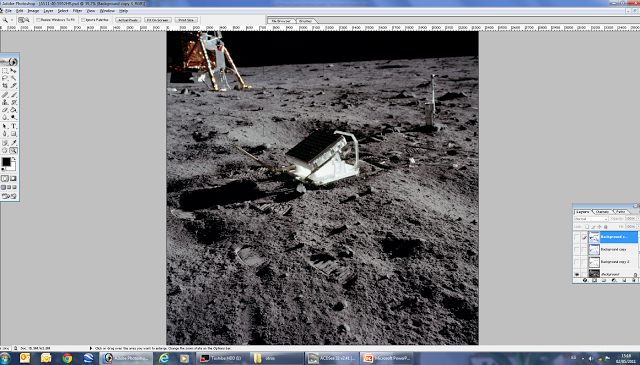Open blending mode Normal dropdown
Screen dimensions: 640x365
tap(591, 219)
